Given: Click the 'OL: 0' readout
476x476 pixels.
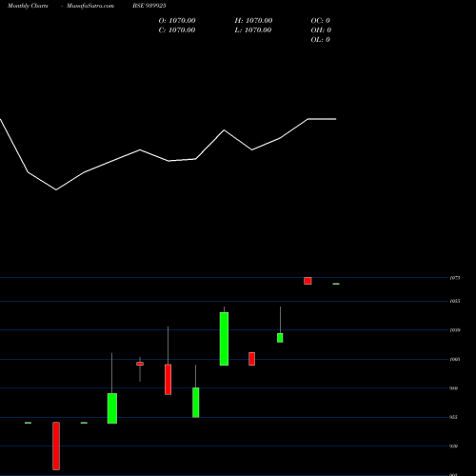Looking at the screenshot, I should [321, 40].
